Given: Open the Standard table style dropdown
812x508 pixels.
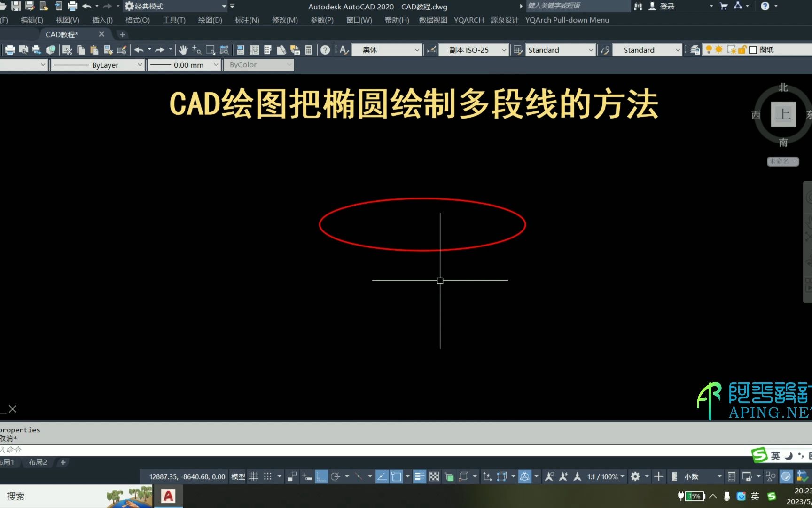Looking at the screenshot, I should tap(591, 50).
